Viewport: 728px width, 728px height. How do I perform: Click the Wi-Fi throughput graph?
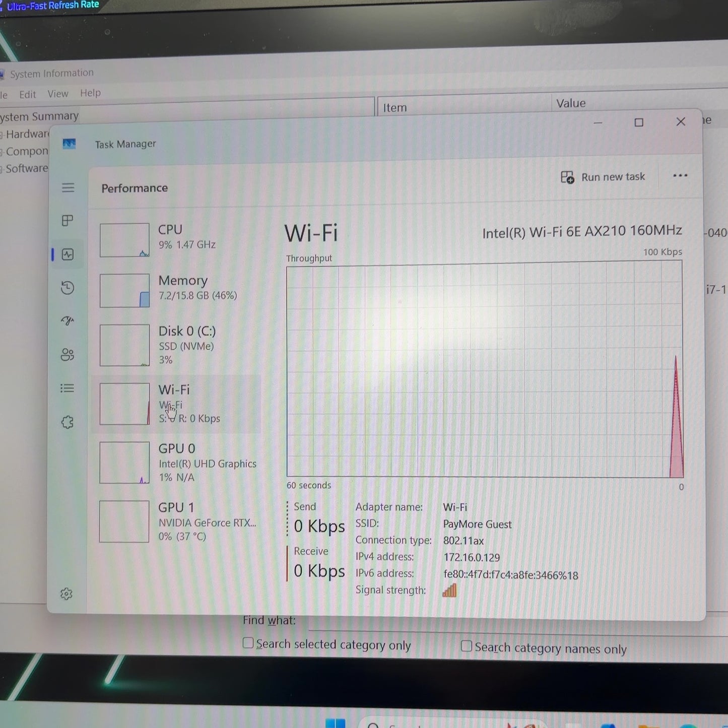[x=485, y=369]
